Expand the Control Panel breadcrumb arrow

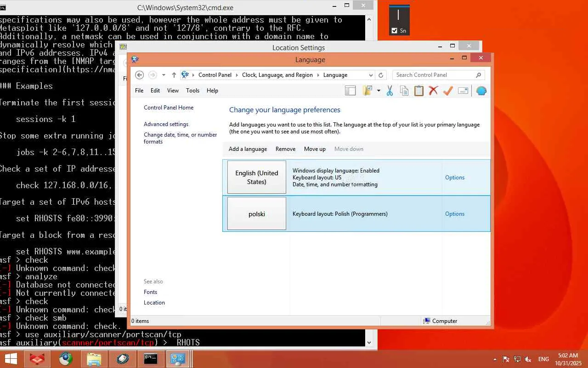pos(237,75)
